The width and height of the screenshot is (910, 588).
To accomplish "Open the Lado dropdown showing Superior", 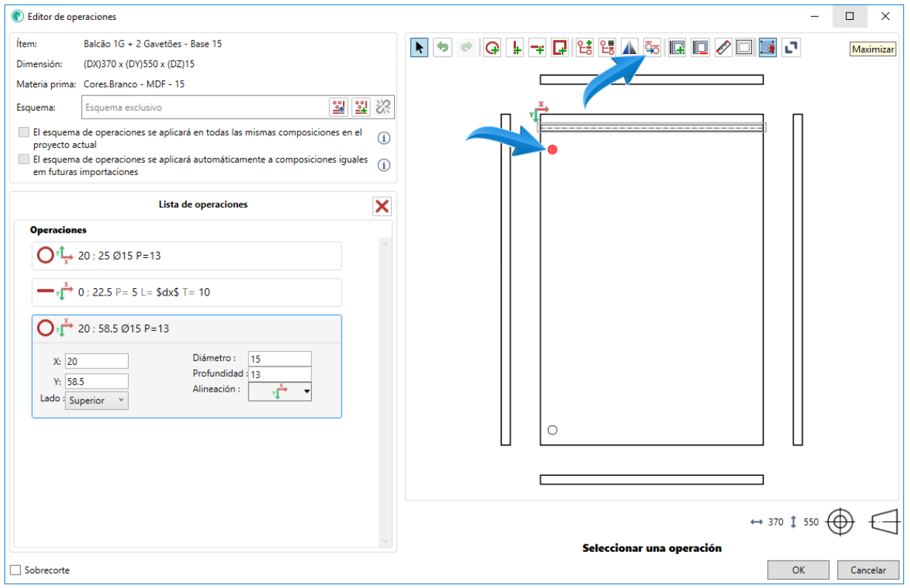I will [97, 400].
